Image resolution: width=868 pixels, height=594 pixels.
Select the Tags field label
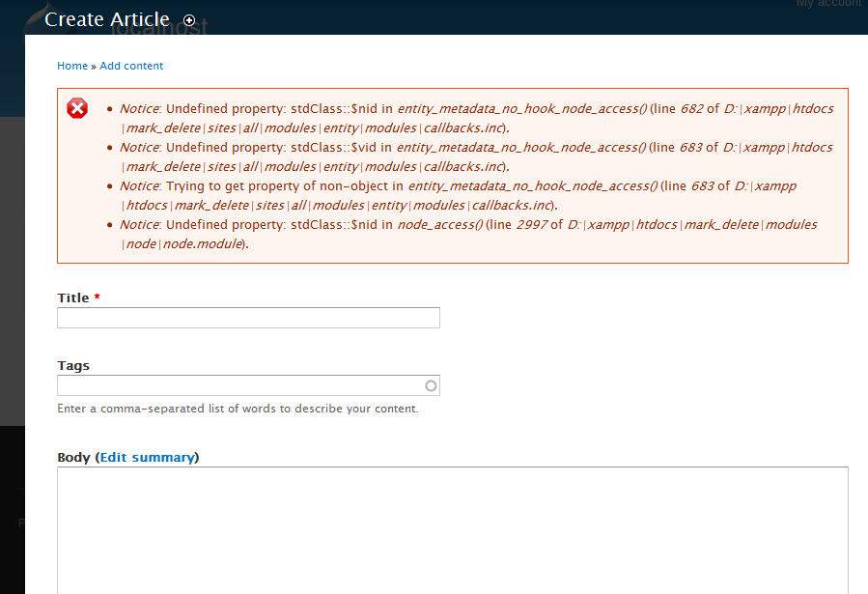tap(73, 365)
